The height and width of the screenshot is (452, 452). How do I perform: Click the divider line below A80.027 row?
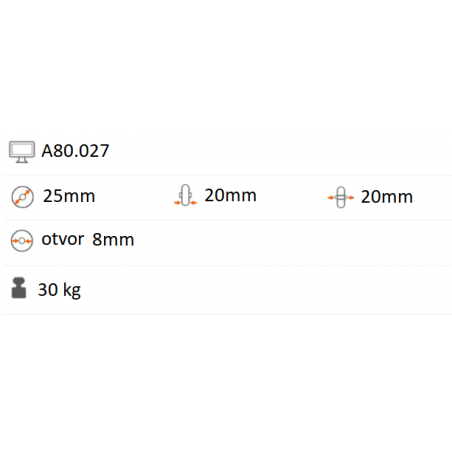pyautogui.click(x=228, y=175)
